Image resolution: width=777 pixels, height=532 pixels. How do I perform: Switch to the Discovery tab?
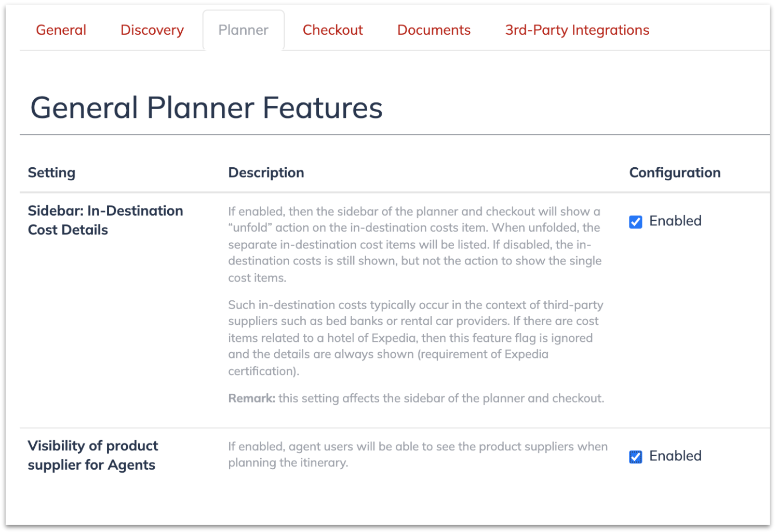tap(152, 30)
